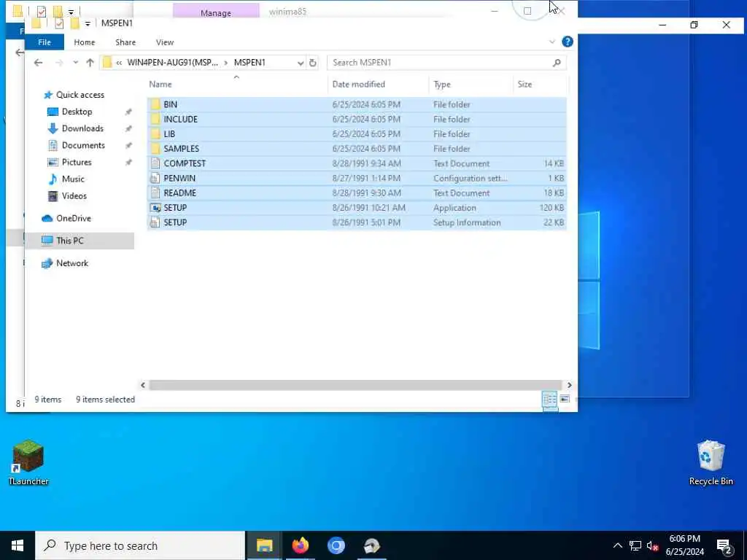Open the Help question mark icon
Screen dimensions: 747x560
pyautogui.click(x=568, y=42)
